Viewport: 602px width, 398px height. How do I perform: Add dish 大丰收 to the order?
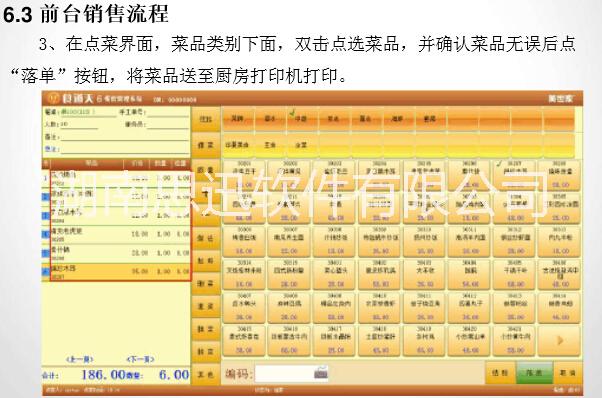pyautogui.click(x=424, y=274)
